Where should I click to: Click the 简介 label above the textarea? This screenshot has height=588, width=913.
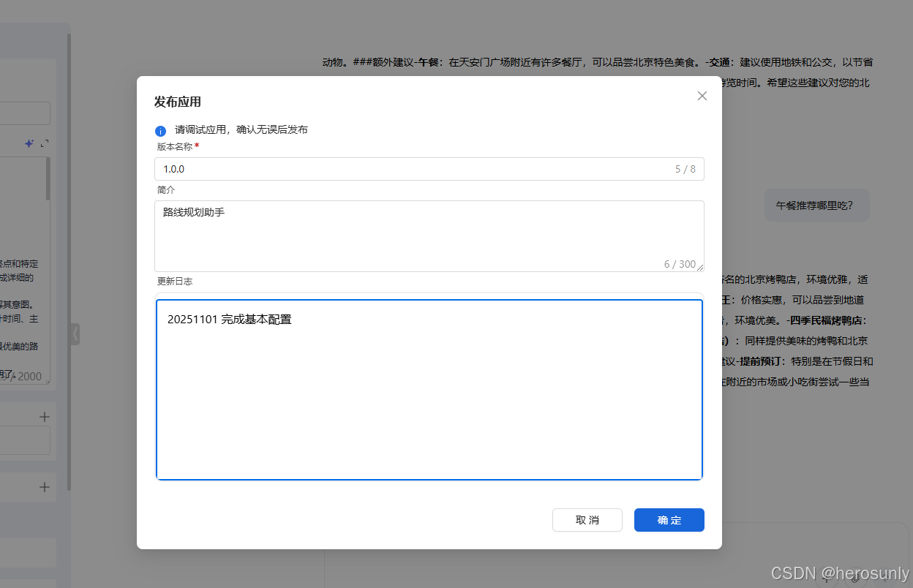(166, 189)
